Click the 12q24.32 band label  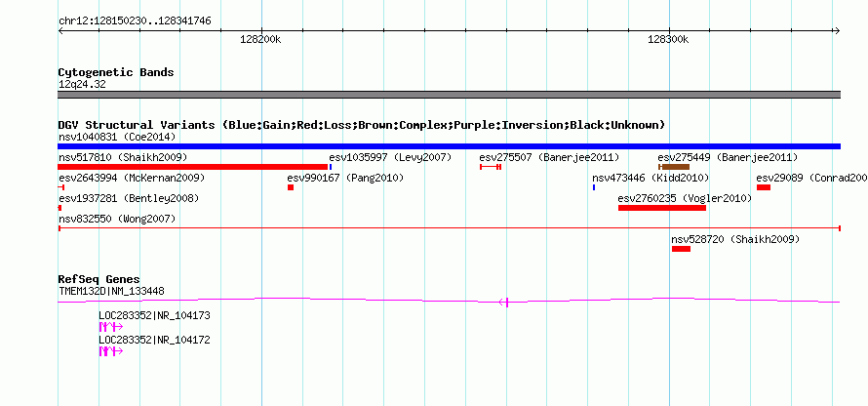pyautogui.click(x=82, y=85)
